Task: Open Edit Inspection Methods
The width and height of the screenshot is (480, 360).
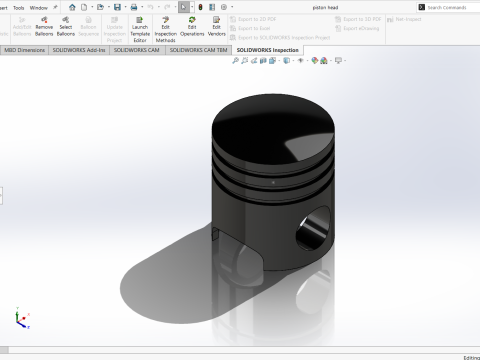Action: (166, 29)
